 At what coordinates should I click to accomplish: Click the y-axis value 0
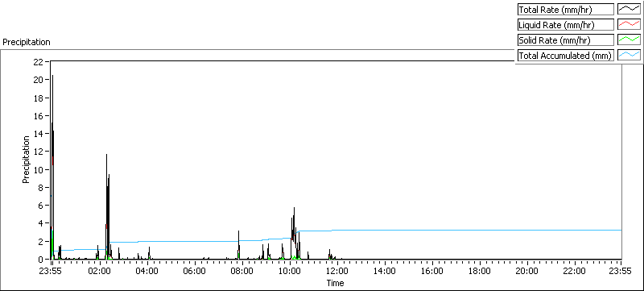(41, 260)
